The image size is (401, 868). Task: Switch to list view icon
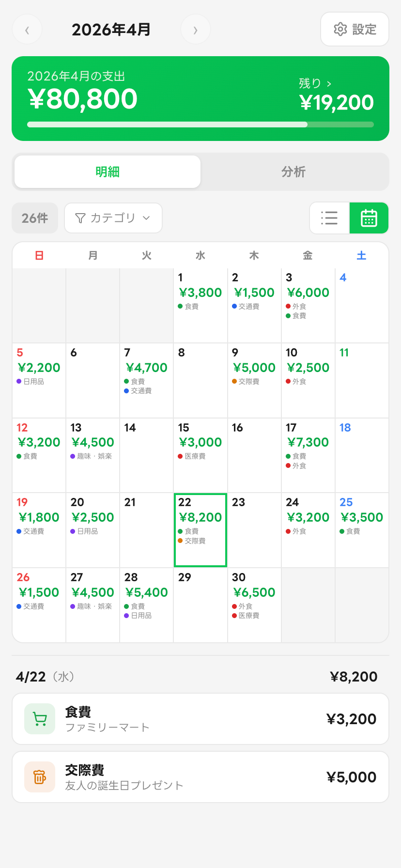tap(329, 218)
